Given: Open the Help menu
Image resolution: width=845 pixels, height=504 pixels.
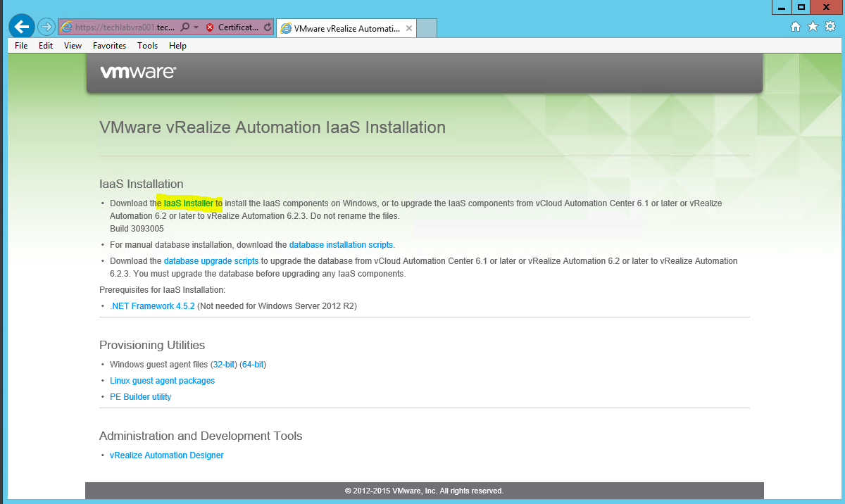Looking at the screenshot, I should click(x=177, y=46).
